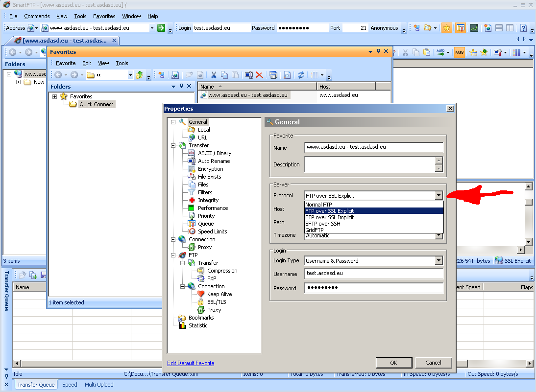Click Properties icon in Favorites toolbar
The image size is (536, 392).
[x=273, y=75]
